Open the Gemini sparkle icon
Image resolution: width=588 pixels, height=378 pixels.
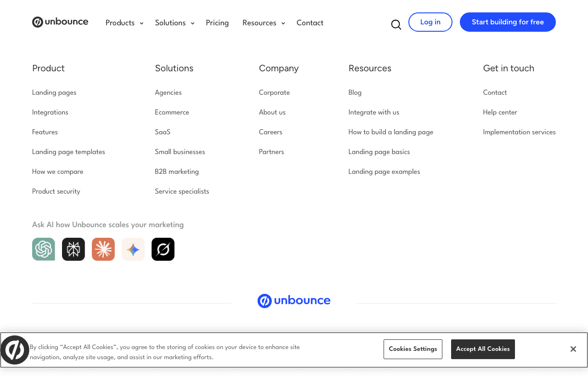(133, 249)
